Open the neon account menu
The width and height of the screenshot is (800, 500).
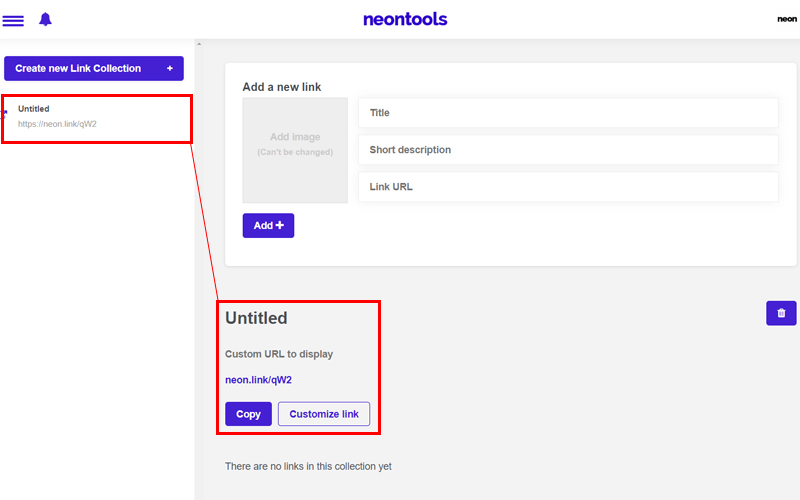(x=787, y=19)
